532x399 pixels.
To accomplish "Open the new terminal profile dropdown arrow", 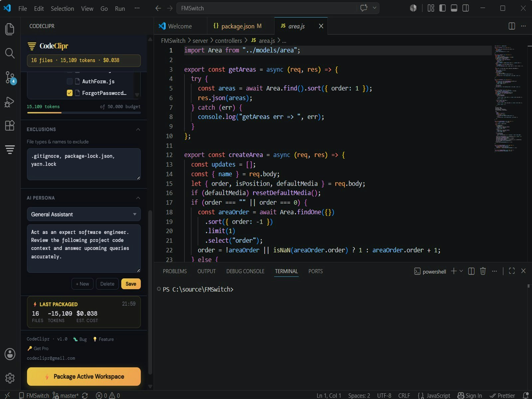I will click(x=461, y=271).
